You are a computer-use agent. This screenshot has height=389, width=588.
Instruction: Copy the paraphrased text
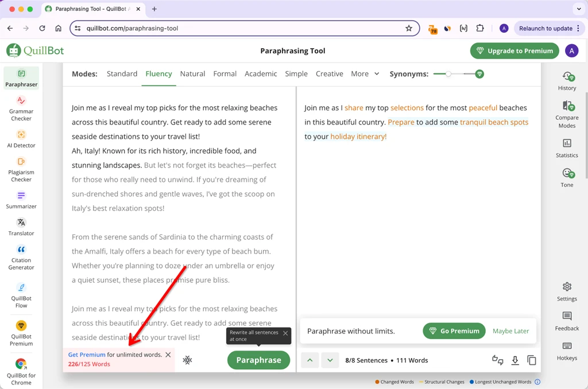click(x=532, y=360)
